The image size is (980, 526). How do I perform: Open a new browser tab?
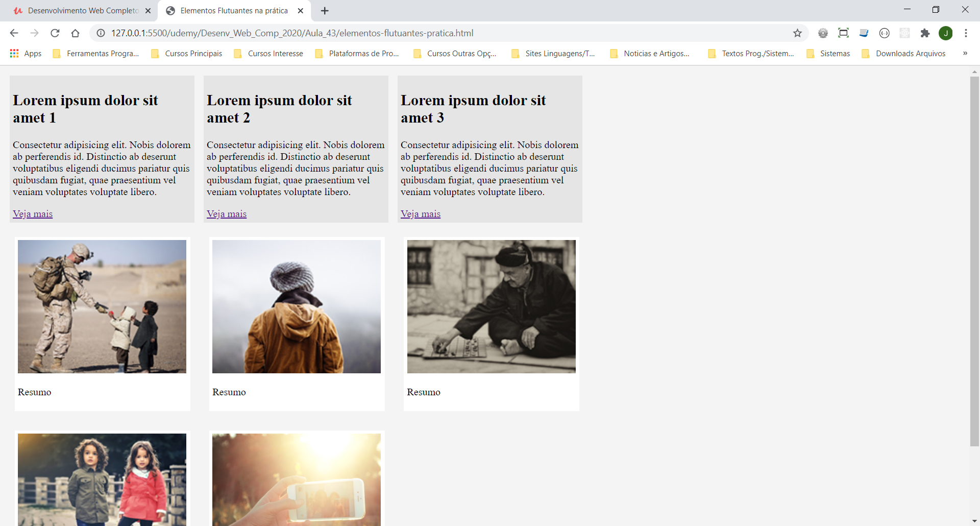point(325,11)
